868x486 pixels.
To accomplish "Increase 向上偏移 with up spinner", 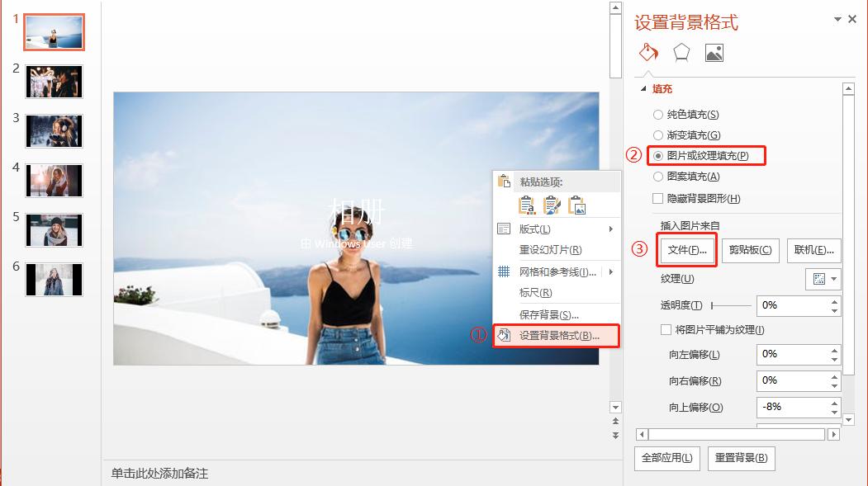I will point(834,403).
